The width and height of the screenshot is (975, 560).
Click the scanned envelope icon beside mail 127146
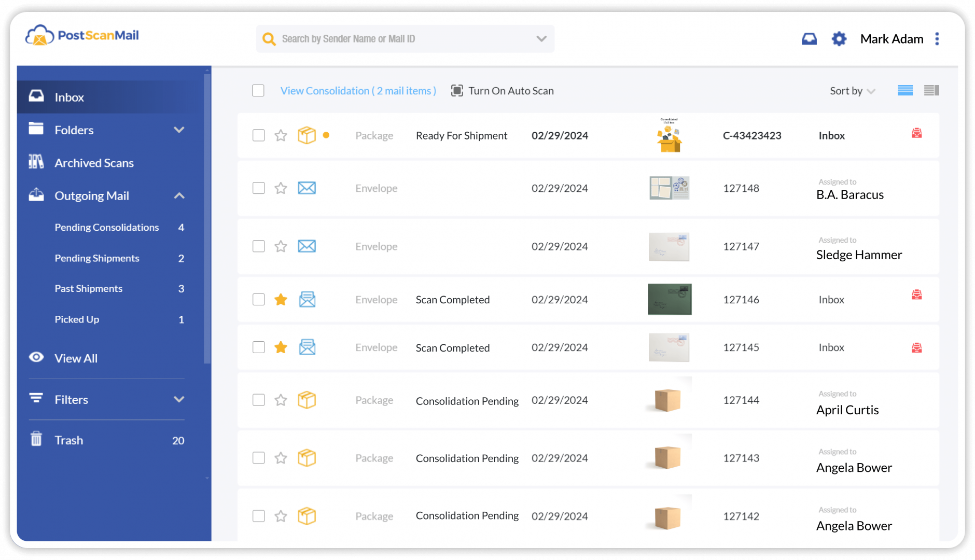tap(307, 299)
